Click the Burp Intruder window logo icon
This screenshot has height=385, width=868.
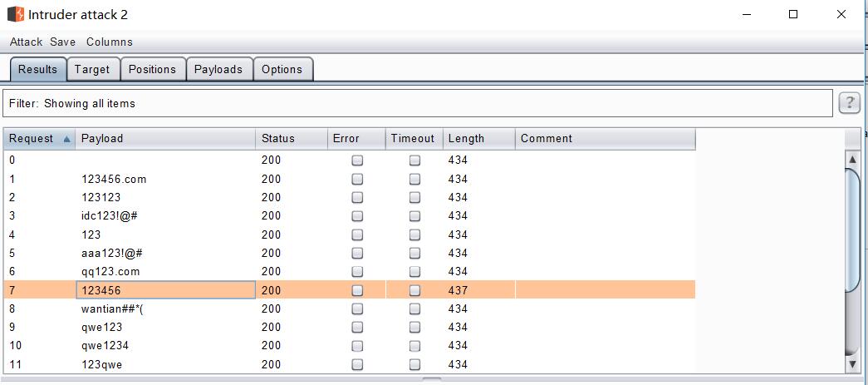pos(16,14)
